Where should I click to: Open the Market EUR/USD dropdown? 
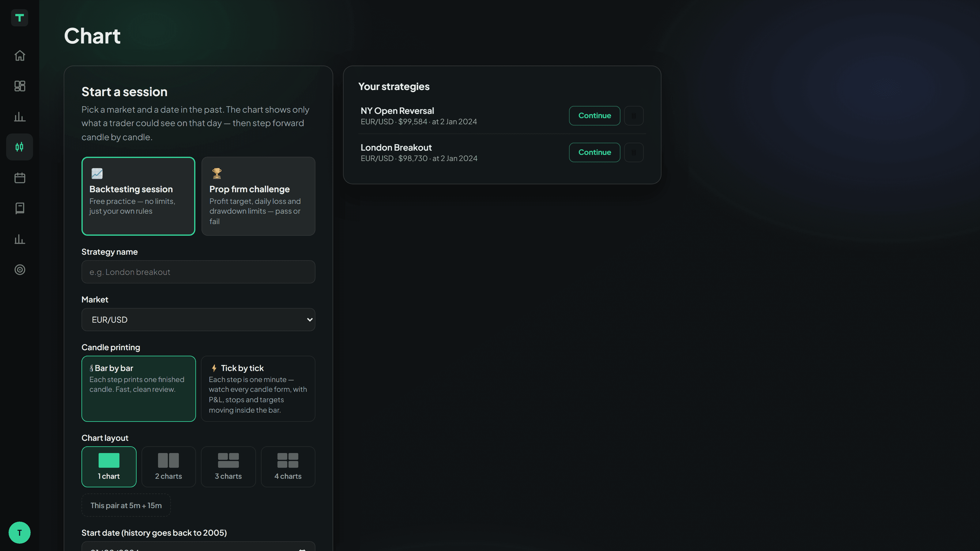point(198,319)
